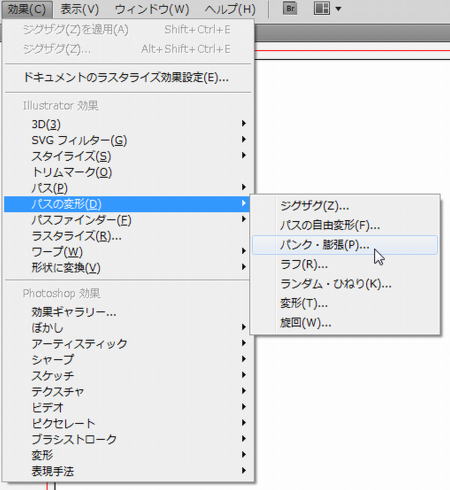
Task: Expand the パスファインダー(F) submenu
Action: tap(128, 220)
